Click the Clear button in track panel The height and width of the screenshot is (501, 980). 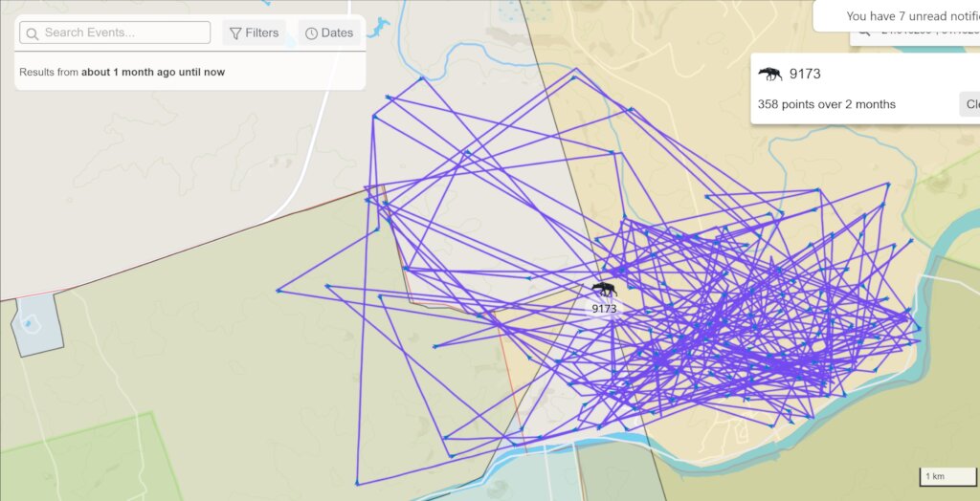(x=969, y=104)
